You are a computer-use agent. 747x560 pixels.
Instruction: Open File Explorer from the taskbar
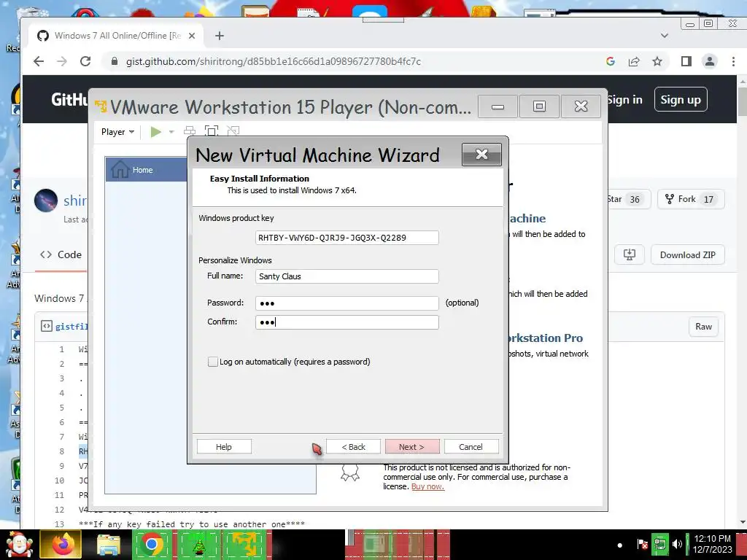tap(108, 545)
